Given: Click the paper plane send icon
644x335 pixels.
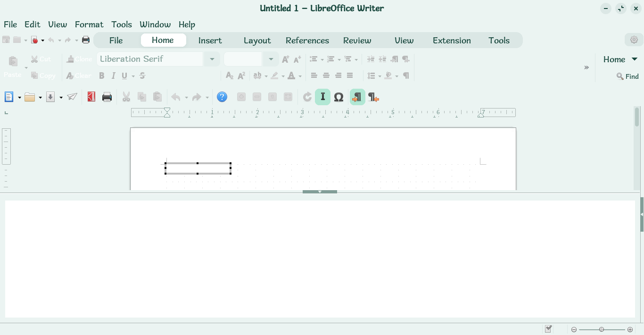Looking at the screenshot, I should click(x=72, y=97).
